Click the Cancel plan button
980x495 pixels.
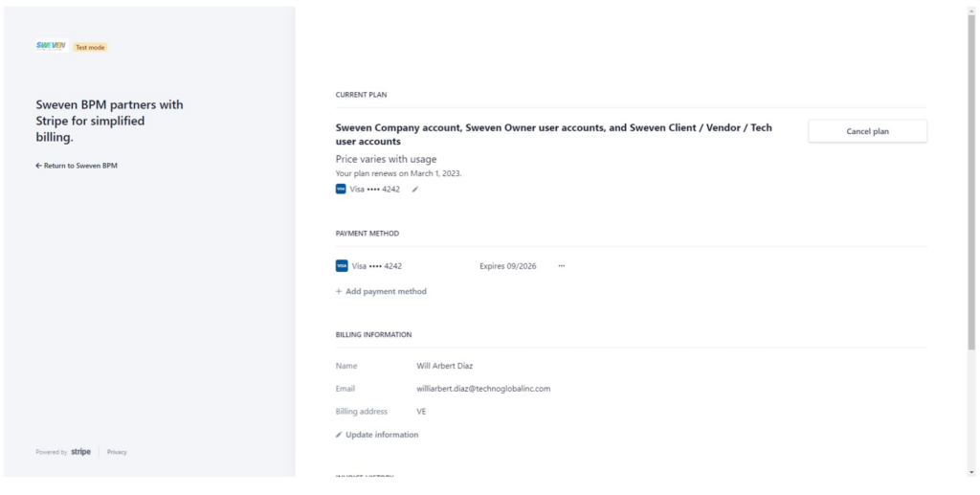click(867, 131)
